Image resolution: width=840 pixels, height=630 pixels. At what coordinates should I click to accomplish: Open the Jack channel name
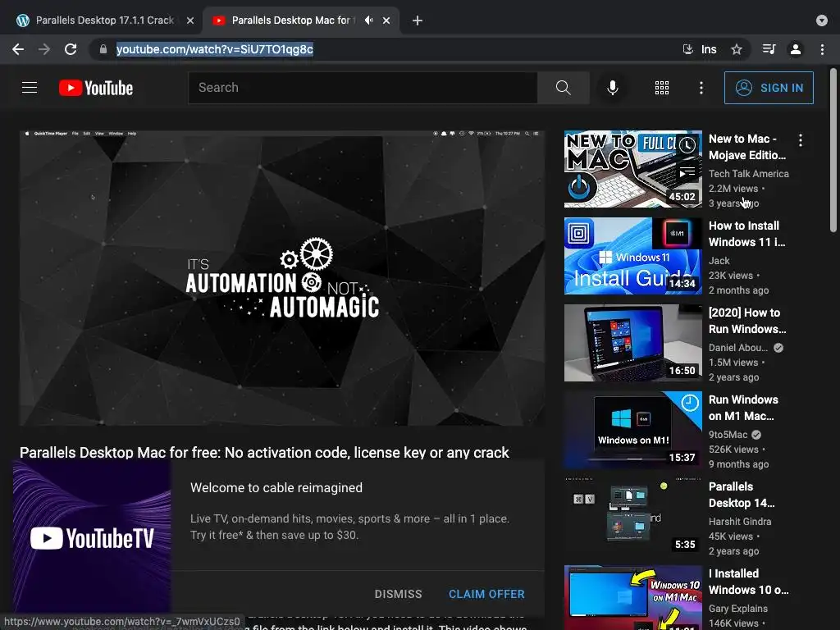coord(719,260)
